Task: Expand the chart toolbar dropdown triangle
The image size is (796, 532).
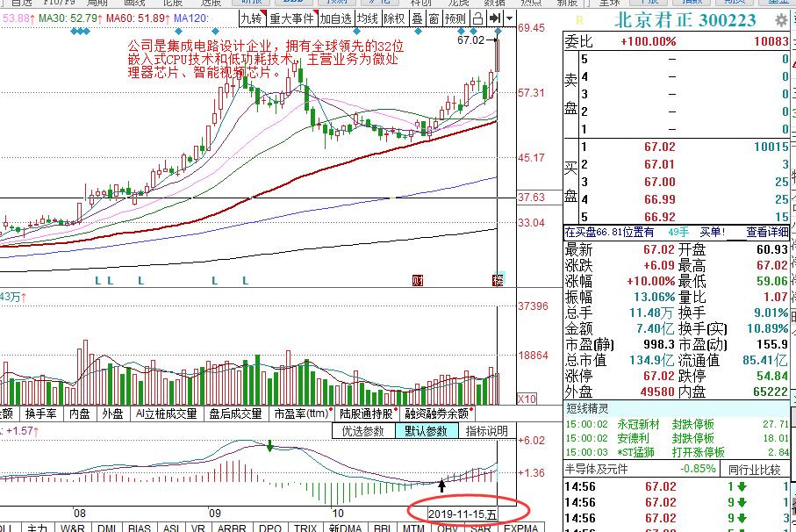Action: tap(509, 18)
